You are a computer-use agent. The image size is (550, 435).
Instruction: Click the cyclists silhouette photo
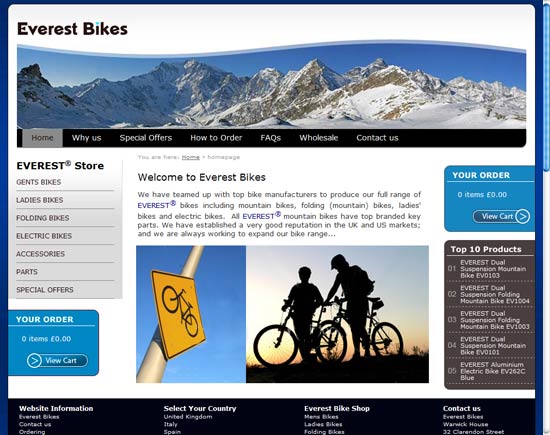(x=337, y=314)
